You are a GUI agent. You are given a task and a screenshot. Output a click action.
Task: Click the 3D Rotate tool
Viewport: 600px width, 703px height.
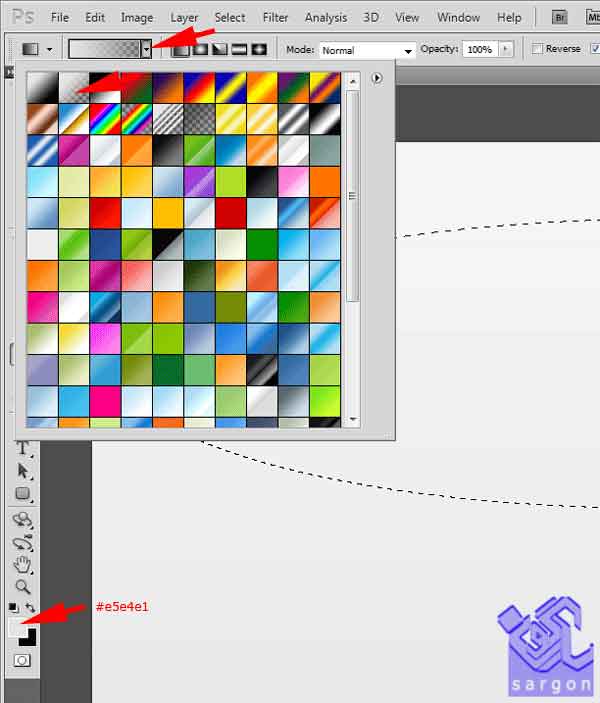point(22,520)
